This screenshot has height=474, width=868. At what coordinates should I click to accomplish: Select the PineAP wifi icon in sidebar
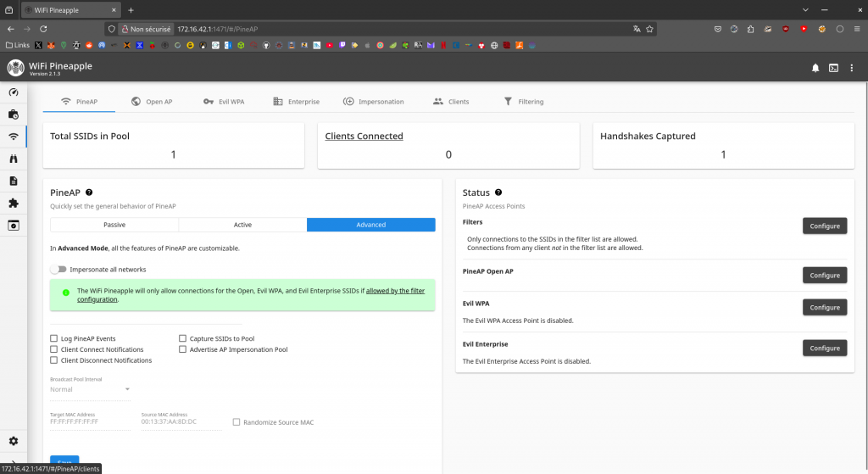coord(14,137)
